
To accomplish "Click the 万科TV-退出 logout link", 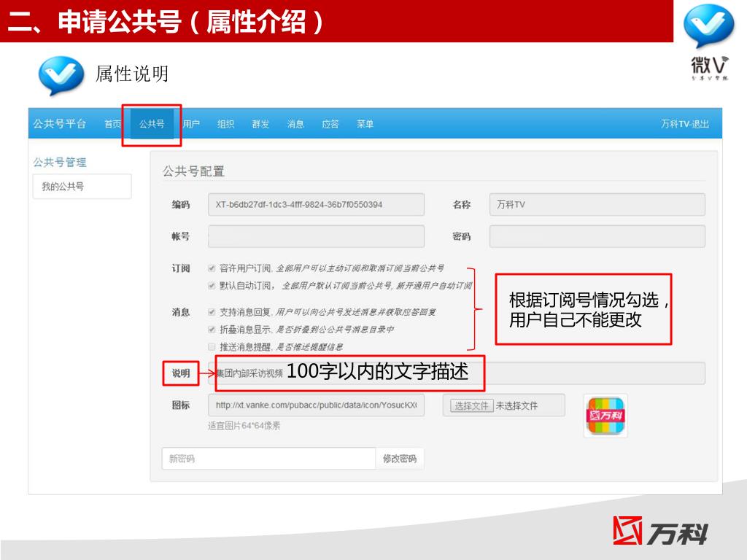I will tap(684, 124).
